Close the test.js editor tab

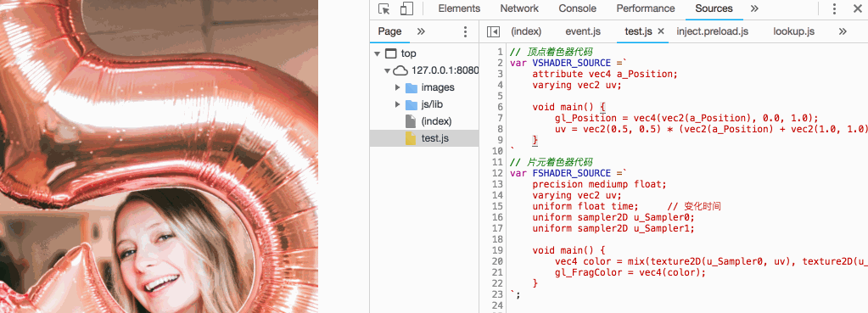pyautogui.click(x=660, y=32)
